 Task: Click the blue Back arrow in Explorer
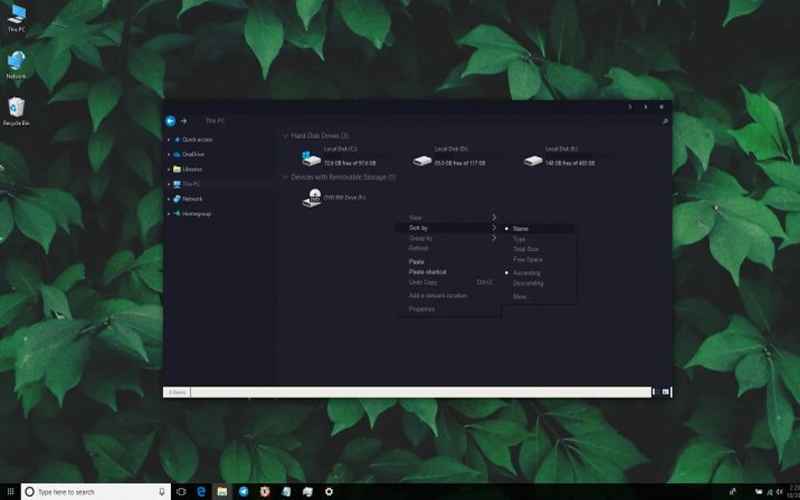pyautogui.click(x=170, y=121)
